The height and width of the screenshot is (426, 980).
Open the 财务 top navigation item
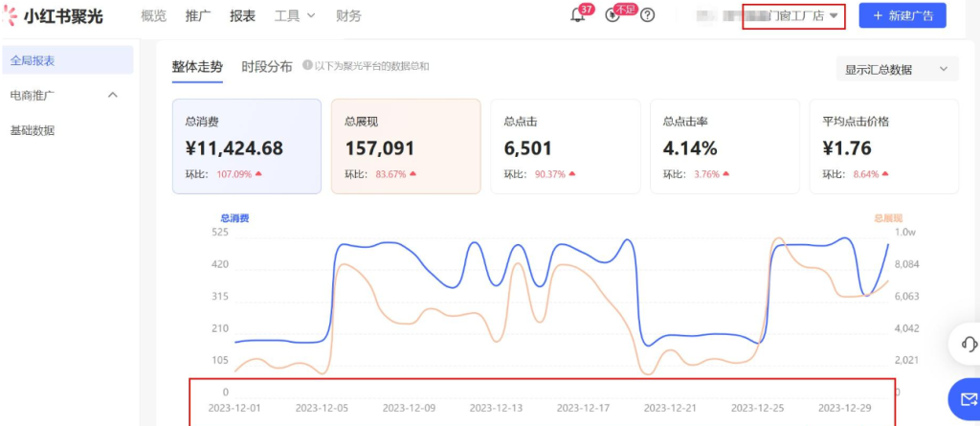pyautogui.click(x=348, y=16)
